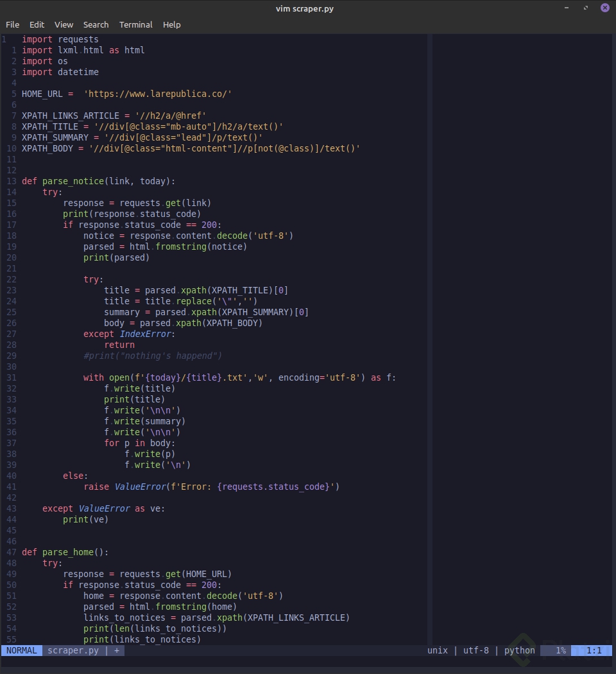Close the vim scraper.py window
Viewport: 616px width, 674px height.
[x=605, y=8]
